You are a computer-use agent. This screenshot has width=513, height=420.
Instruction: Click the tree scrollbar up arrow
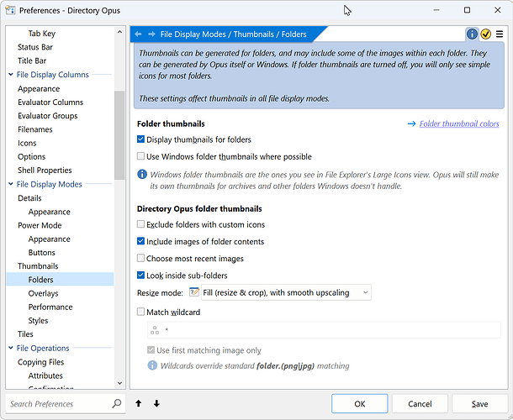[119, 32]
